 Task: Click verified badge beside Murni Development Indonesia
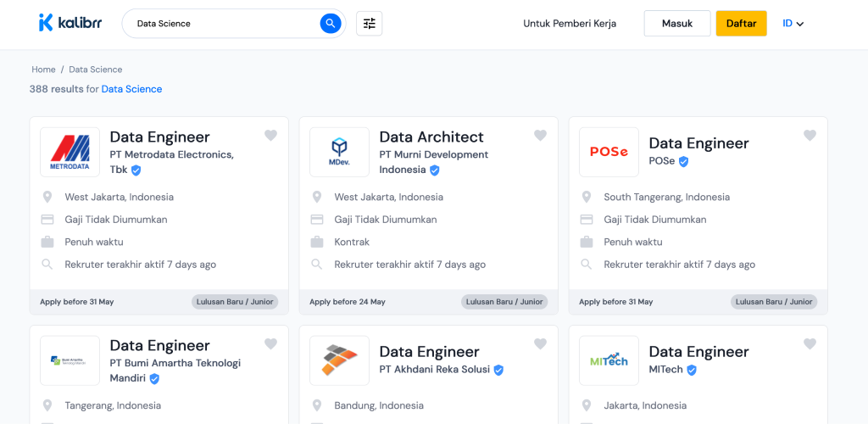tap(435, 170)
